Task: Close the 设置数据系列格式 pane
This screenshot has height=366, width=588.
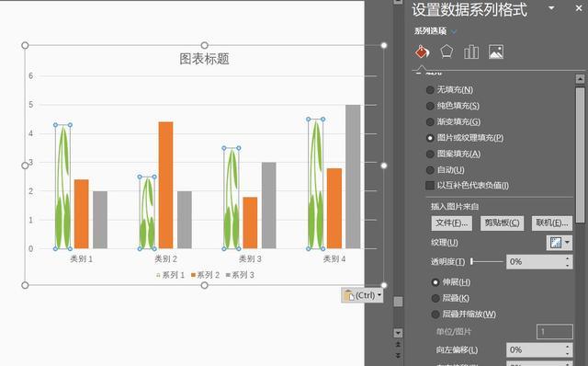Action: point(579,8)
